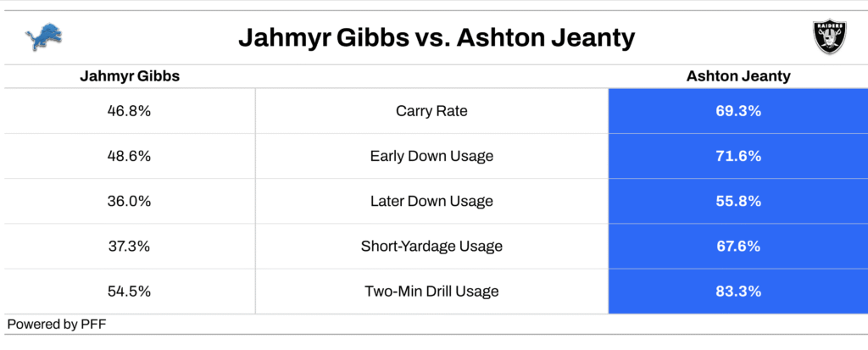868x350 pixels.
Task: Click Gibbs' 54.5% two-minute drill value
Action: pyautogui.click(x=129, y=292)
